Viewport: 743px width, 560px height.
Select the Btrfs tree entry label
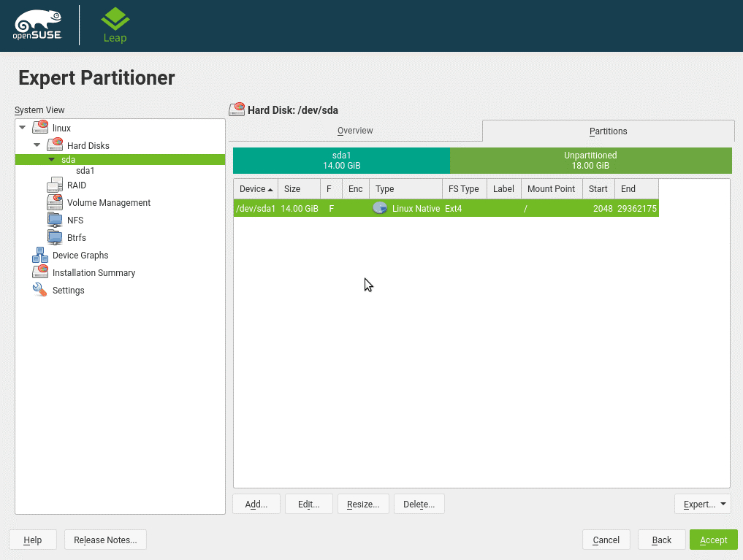77,237
